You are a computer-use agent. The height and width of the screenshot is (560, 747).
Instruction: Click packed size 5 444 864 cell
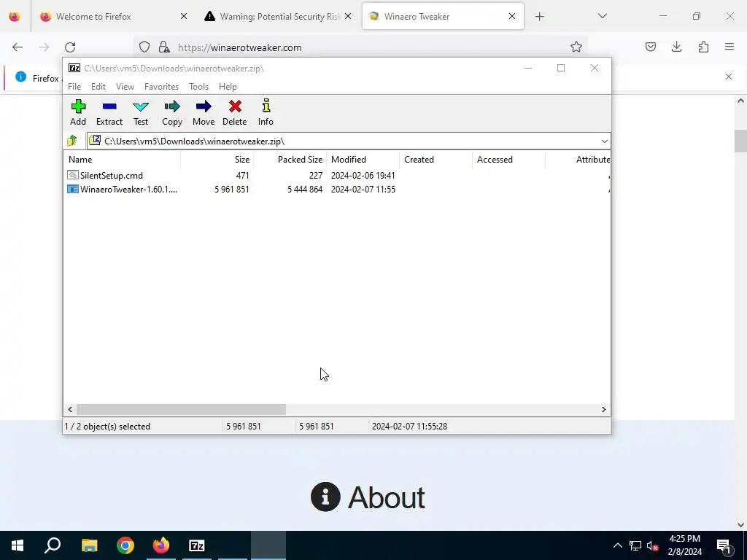tap(305, 189)
